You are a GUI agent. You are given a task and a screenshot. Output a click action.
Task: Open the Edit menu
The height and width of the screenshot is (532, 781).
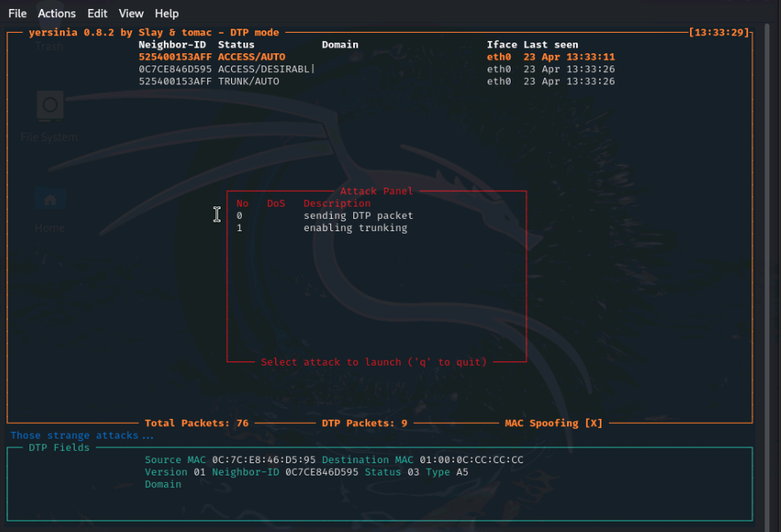tap(98, 13)
